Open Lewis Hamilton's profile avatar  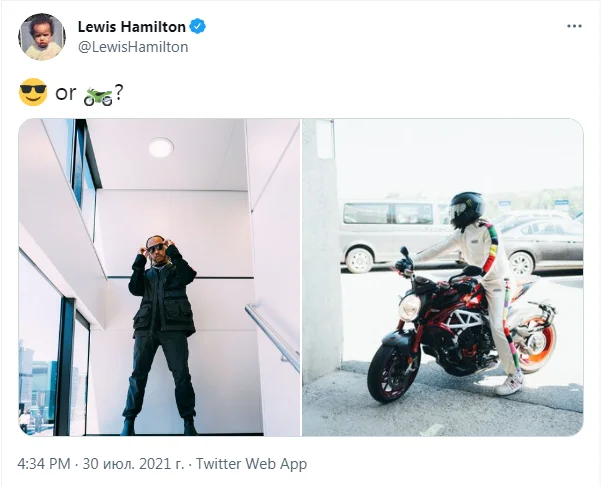42,37
